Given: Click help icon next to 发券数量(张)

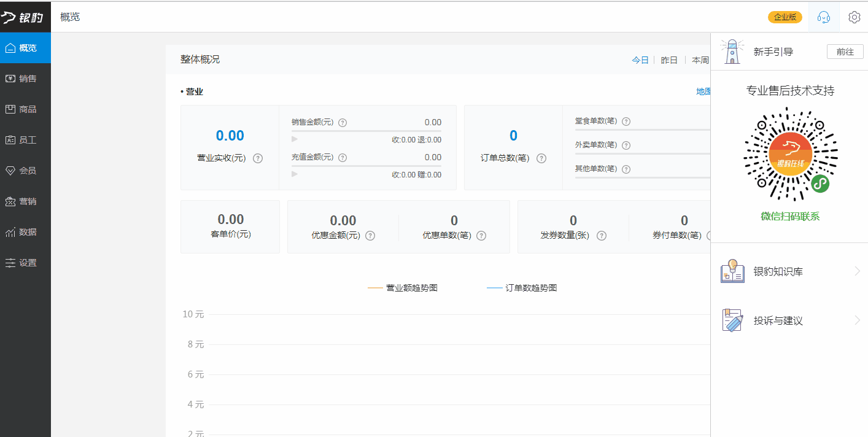Looking at the screenshot, I should coord(602,236).
